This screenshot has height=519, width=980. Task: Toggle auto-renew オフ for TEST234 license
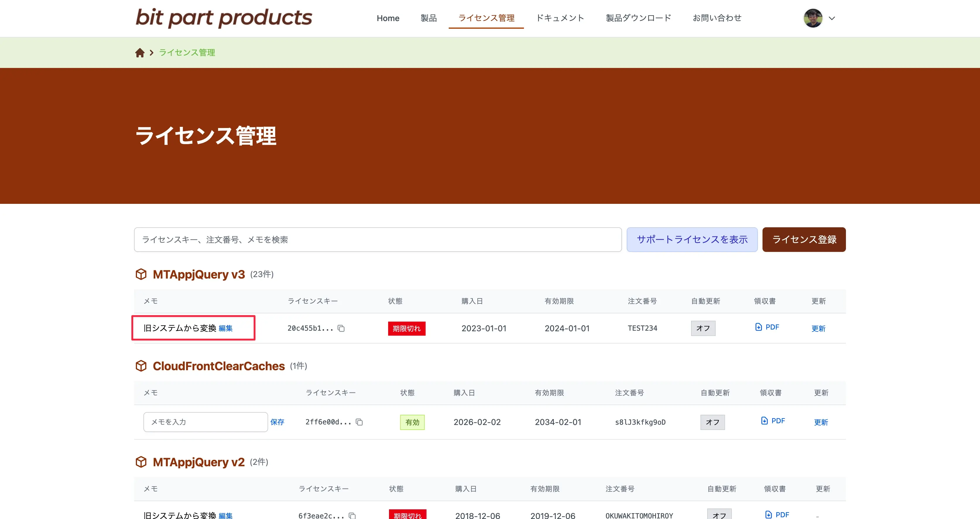703,328
